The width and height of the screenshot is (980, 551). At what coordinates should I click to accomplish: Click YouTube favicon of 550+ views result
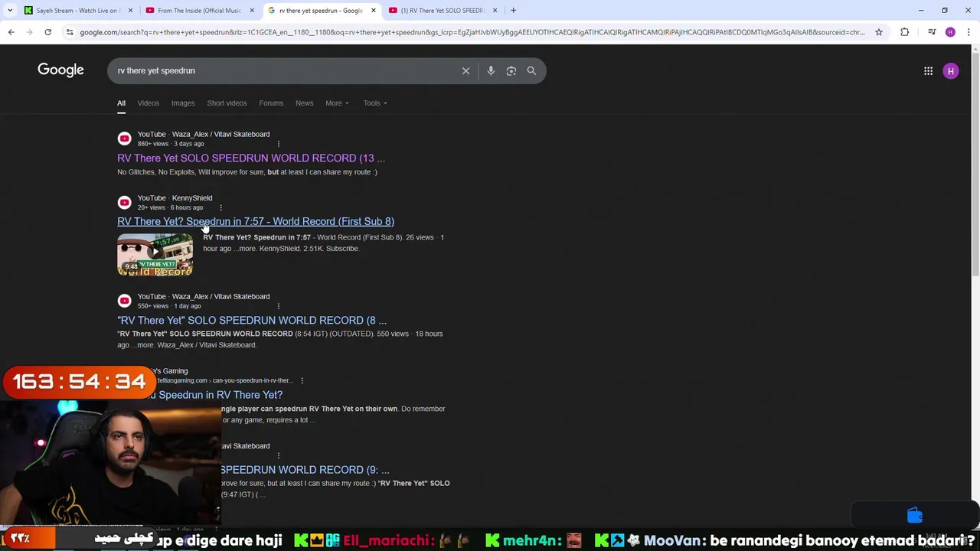click(124, 301)
